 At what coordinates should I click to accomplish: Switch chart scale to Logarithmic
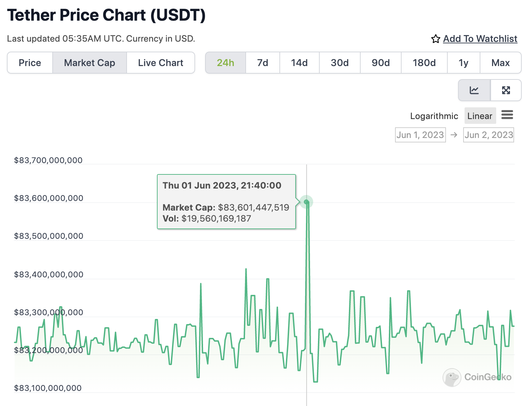pos(434,116)
